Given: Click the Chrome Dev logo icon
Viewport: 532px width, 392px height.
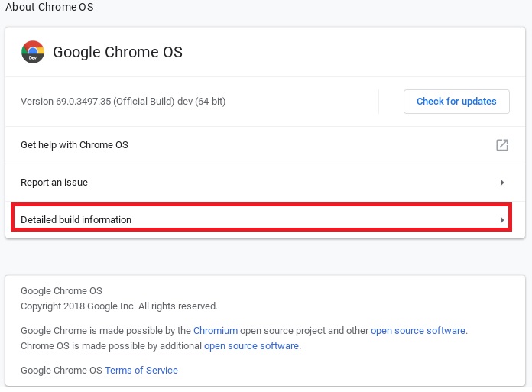Looking at the screenshot, I should tap(32, 52).
